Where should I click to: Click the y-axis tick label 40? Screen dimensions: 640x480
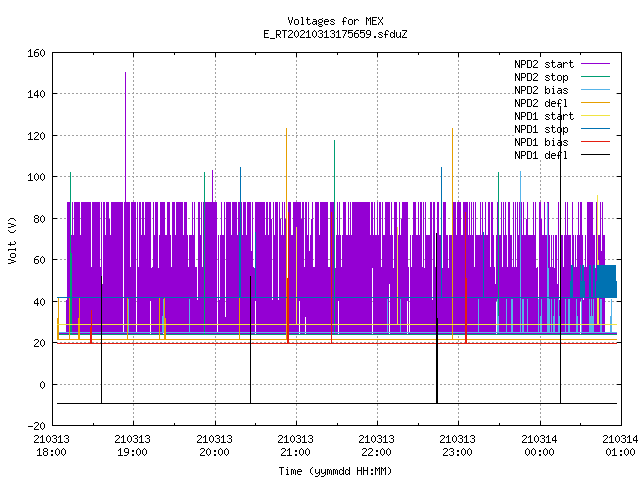click(39, 302)
